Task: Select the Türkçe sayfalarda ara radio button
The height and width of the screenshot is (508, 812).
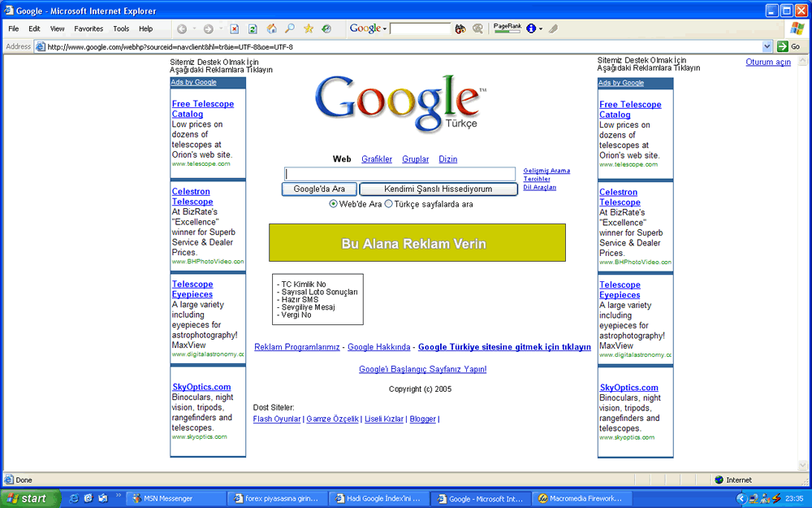Action: [x=388, y=204]
